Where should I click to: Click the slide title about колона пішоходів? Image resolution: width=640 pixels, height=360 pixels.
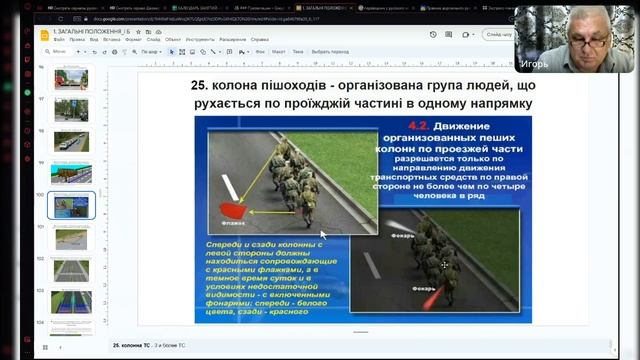click(363, 94)
